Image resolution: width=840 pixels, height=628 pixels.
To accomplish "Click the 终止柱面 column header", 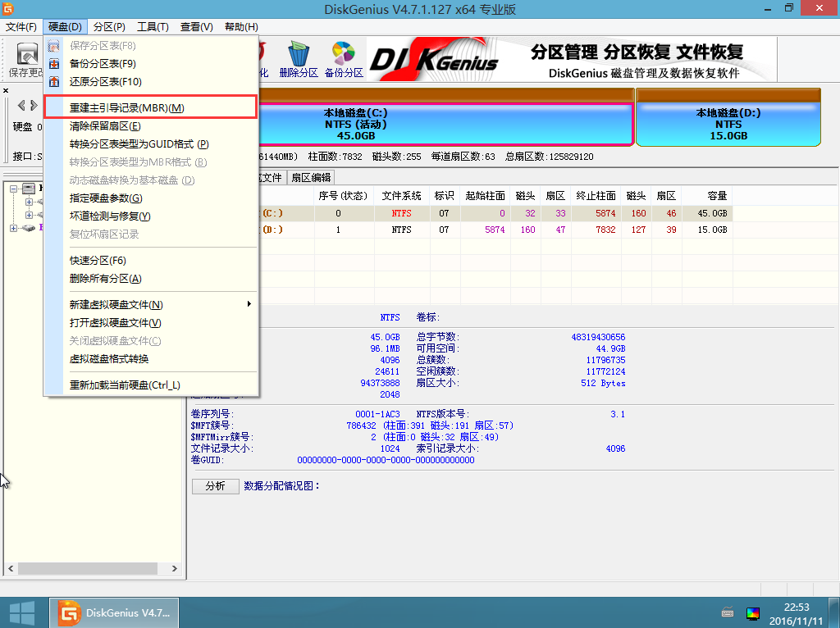I will point(596,196).
